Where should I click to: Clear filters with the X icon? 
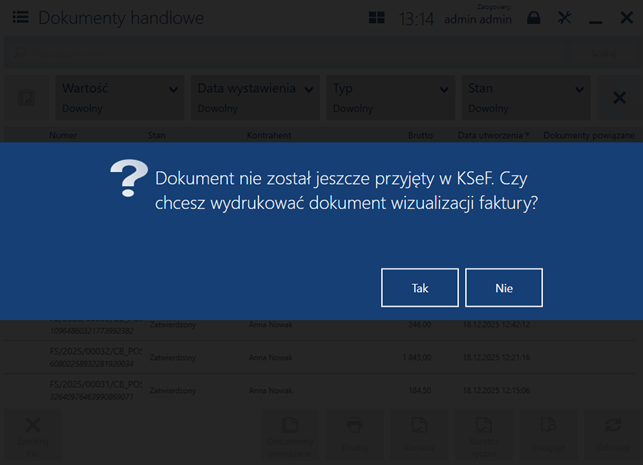coord(619,98)
